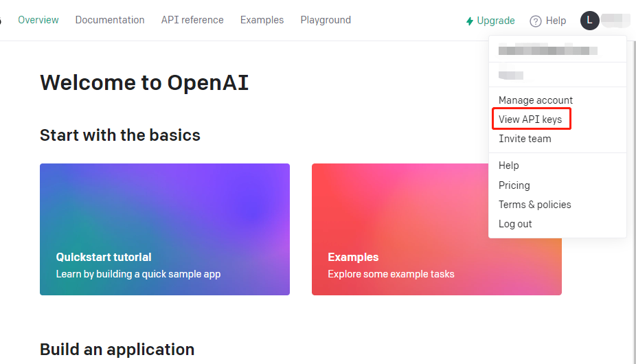Select Manage account from dropdown menu
This screenshot has width=636, height=364.
[536, 100]
